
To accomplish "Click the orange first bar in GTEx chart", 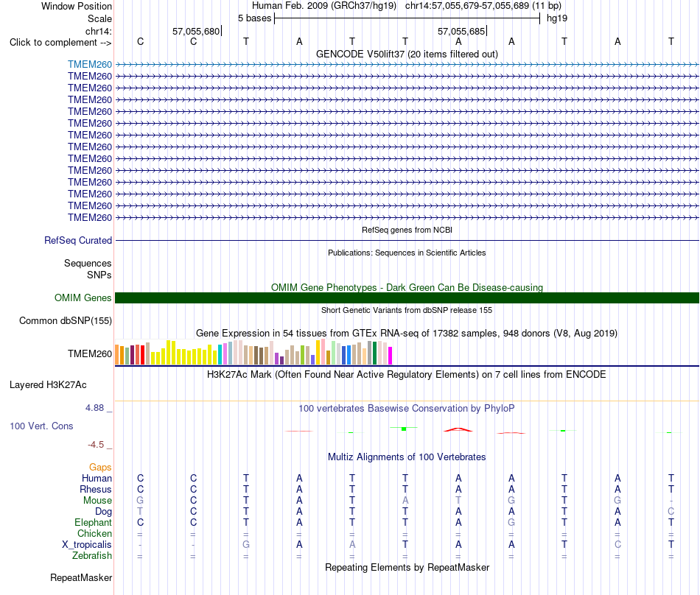I will click(117, 355).
